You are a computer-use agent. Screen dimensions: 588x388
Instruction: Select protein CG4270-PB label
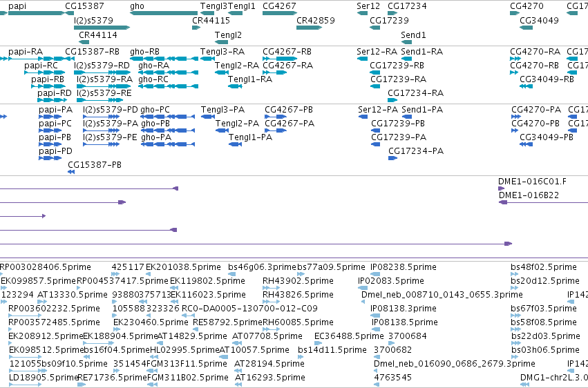[x=535, y=123]
